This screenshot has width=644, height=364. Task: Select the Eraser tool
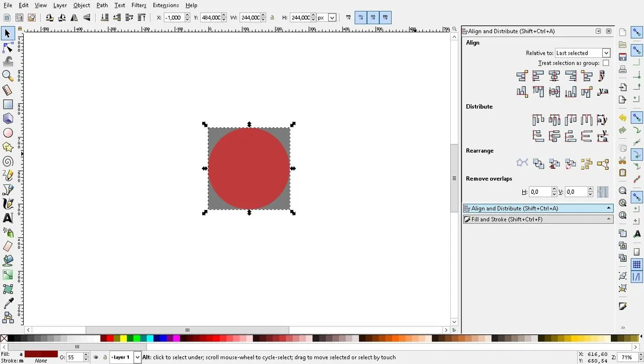(8, 246)
